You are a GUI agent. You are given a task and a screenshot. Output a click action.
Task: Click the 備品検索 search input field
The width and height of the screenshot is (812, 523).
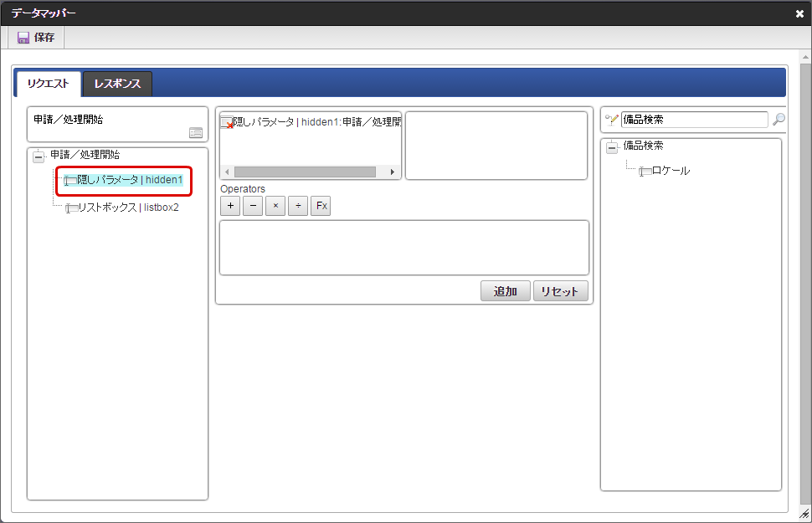(695, 120)
